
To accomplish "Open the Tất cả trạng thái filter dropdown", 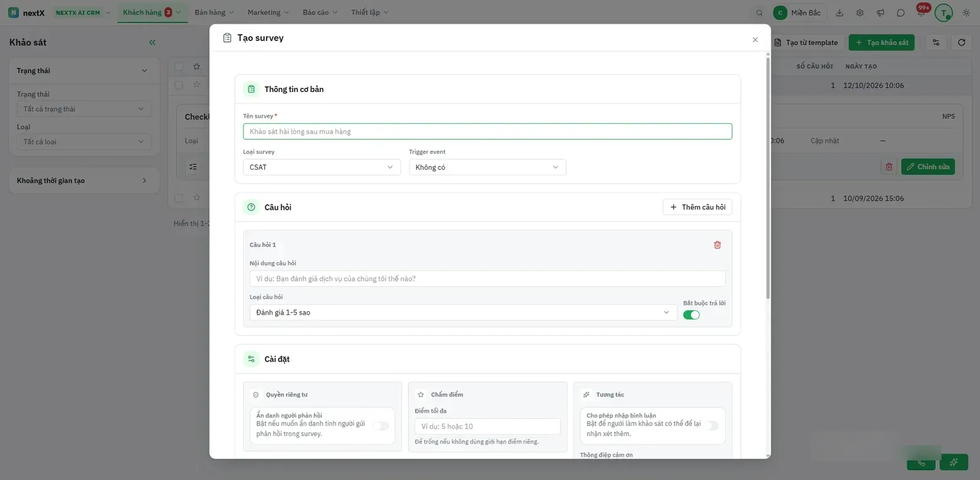I will tap(84, 109).
